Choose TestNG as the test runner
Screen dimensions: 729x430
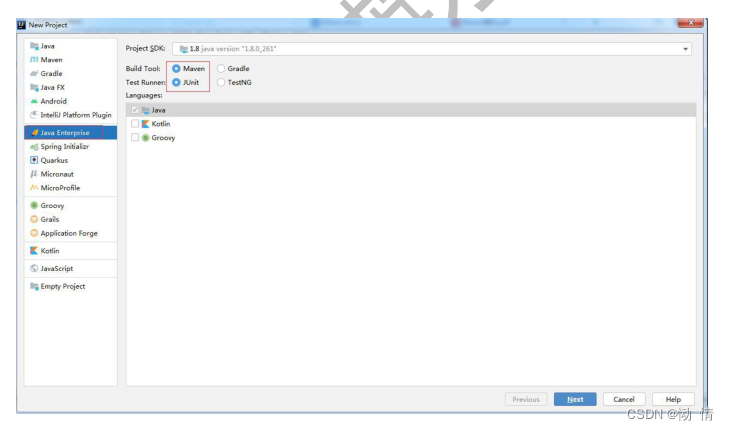[221, 82]
